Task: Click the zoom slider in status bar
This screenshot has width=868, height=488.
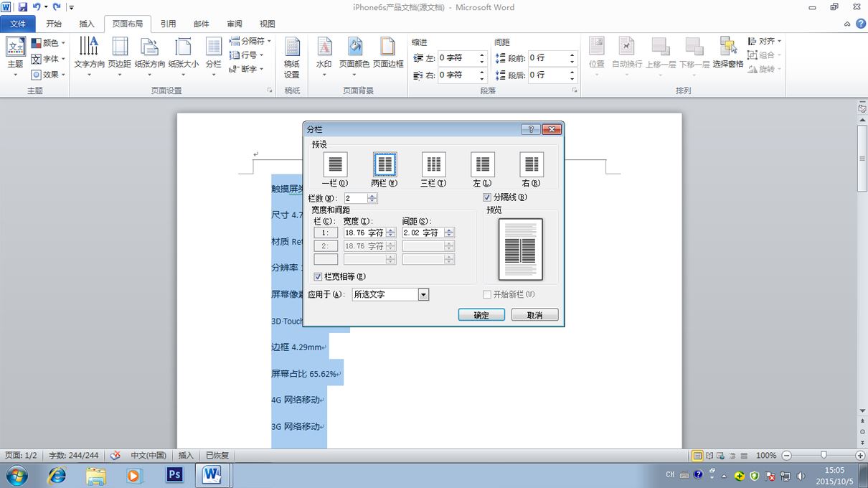Action: [824, 455]
